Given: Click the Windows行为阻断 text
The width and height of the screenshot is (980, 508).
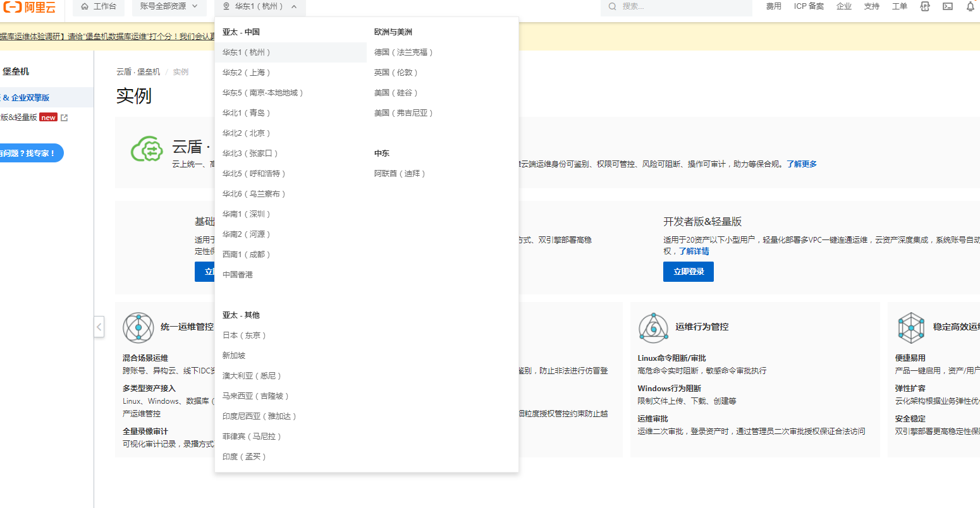Looking at the screenshot, I should 670,389.
